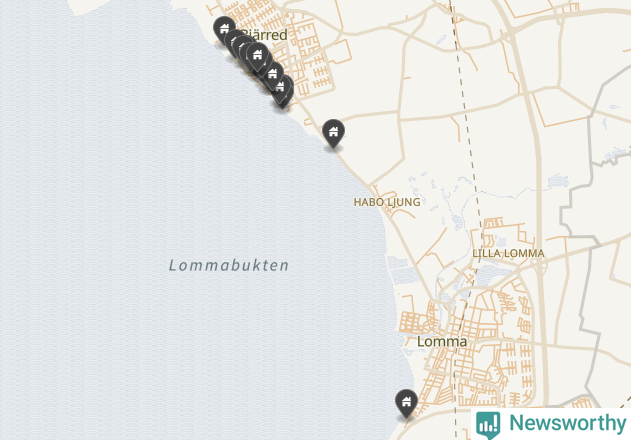Image resolution: width=631 pixels, height=440 pixels.
Task: Click the Newsworthy bar-chart logo icon
Action: pos(488,425)
